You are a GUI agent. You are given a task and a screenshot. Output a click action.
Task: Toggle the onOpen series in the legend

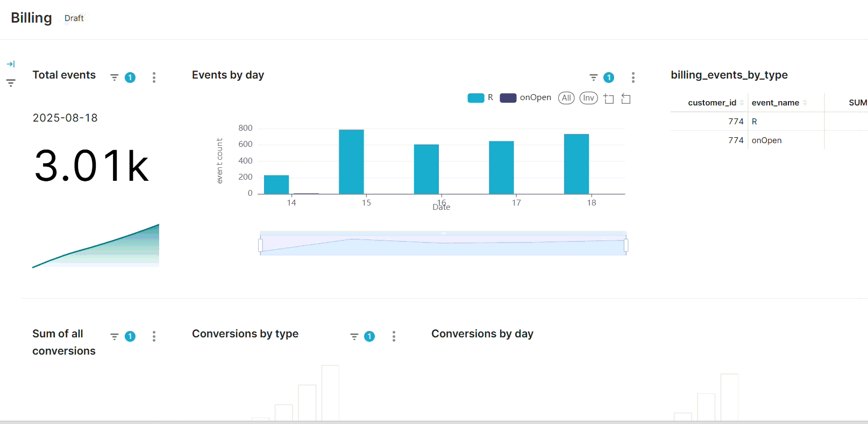pyautogui.click(x=525, y=98)
